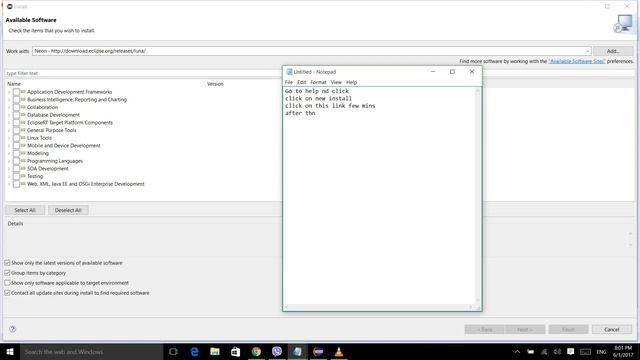Expand the Modeling category

pyautogui.click(x=9, y=153)
